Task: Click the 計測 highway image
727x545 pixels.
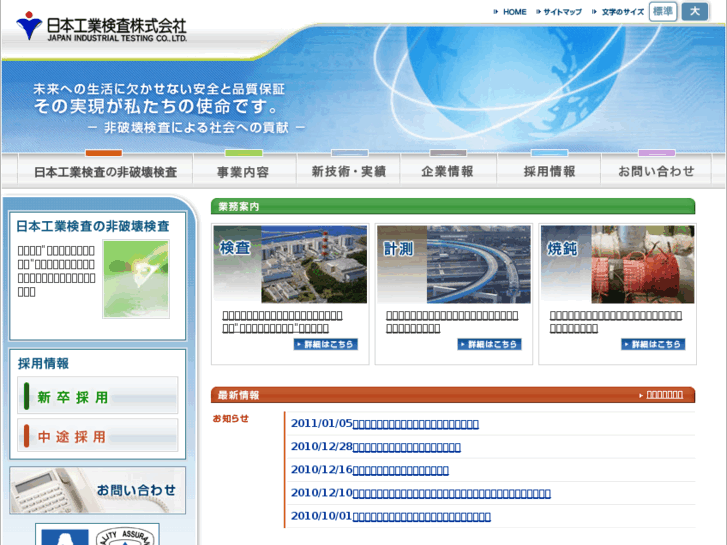Action: click(454, 264)
